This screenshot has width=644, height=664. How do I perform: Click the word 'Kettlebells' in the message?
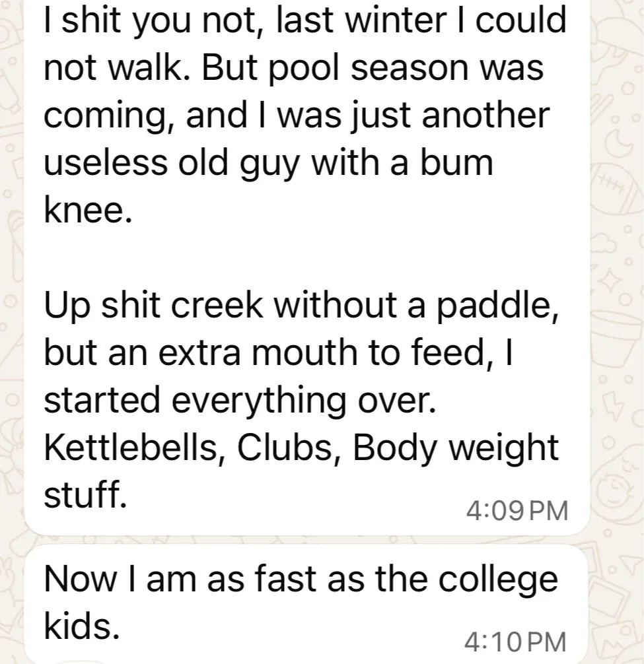click(130, 448)
